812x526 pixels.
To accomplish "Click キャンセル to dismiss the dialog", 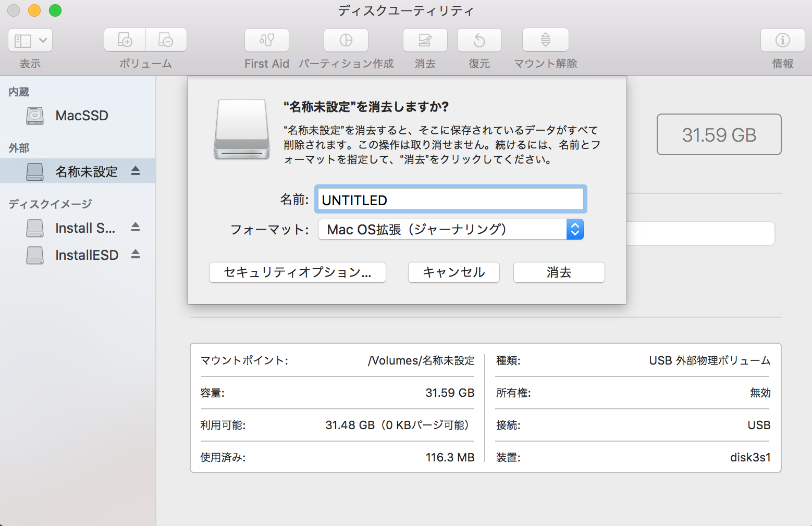I will pyautogui.click(x=453, y=272).
